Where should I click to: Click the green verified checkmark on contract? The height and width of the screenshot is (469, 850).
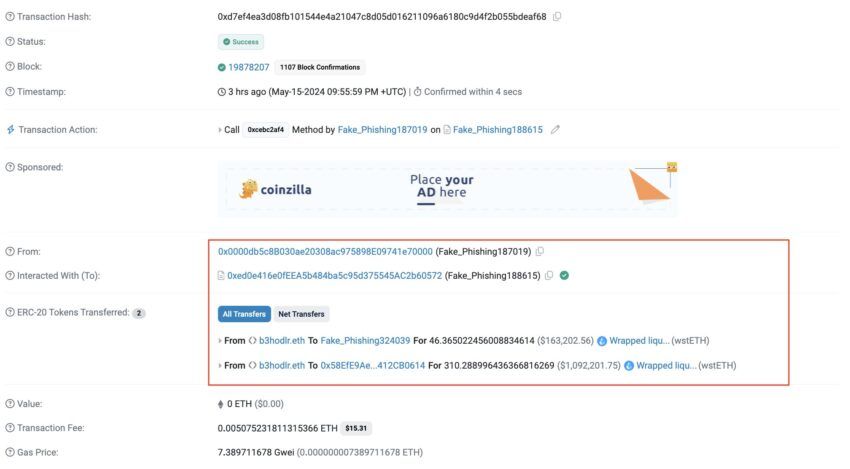tap(564, 275)
